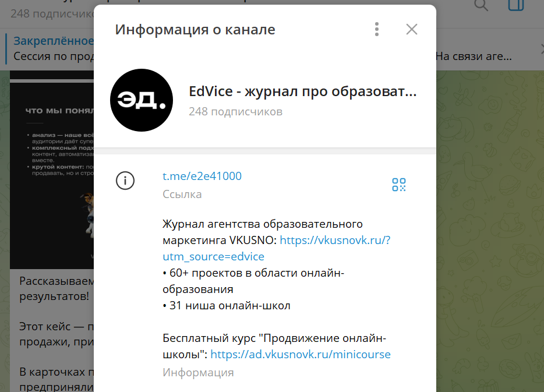Open the EdVice channel avatar

click(142, 100)
